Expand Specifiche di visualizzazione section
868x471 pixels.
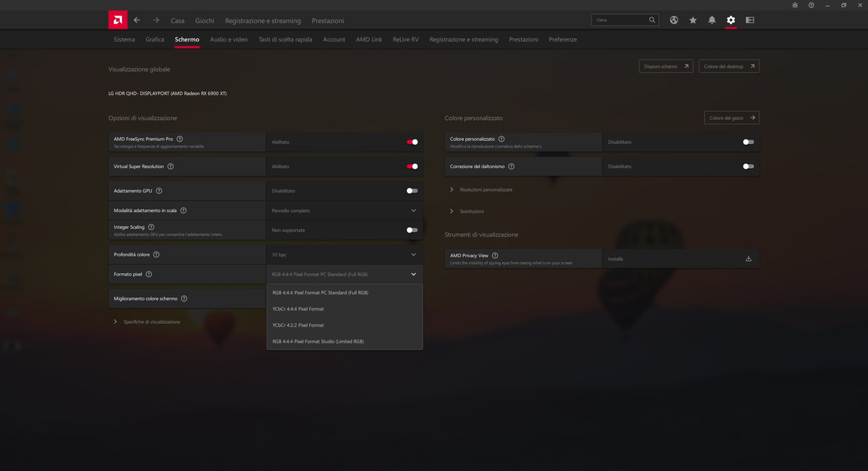coord(147,322)
